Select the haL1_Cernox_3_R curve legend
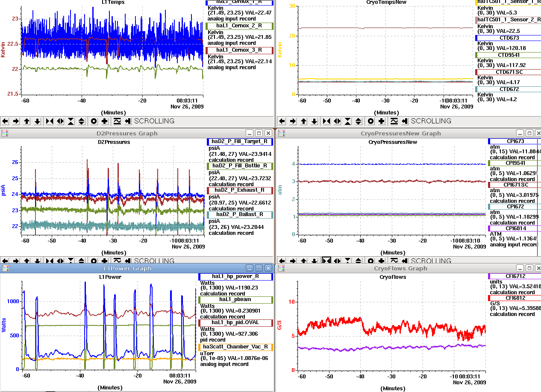 [239, 50]
